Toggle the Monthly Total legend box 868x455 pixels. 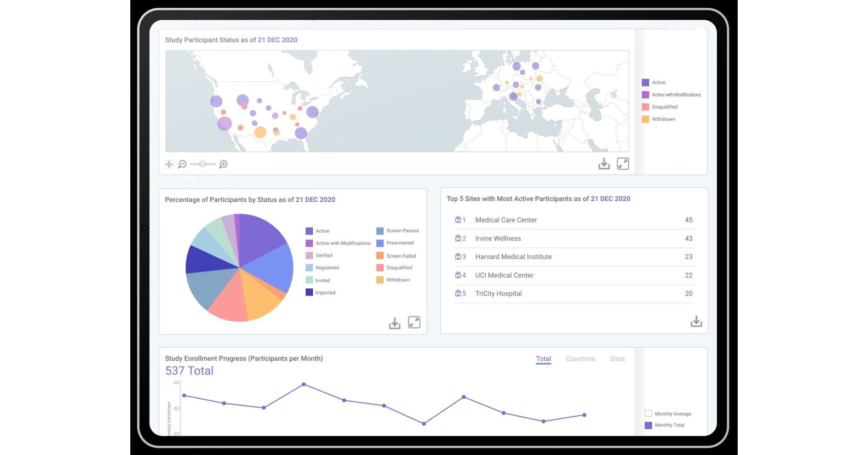(x=648, y=425)
